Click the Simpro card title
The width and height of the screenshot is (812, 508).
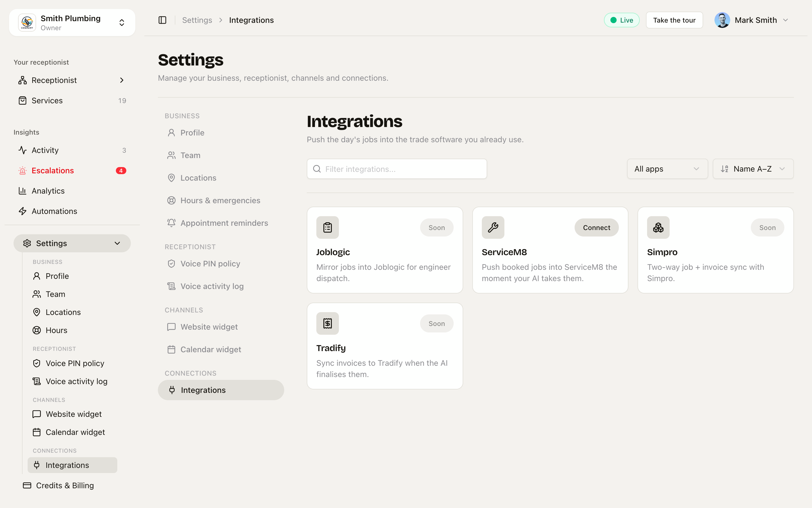(662, 252)
